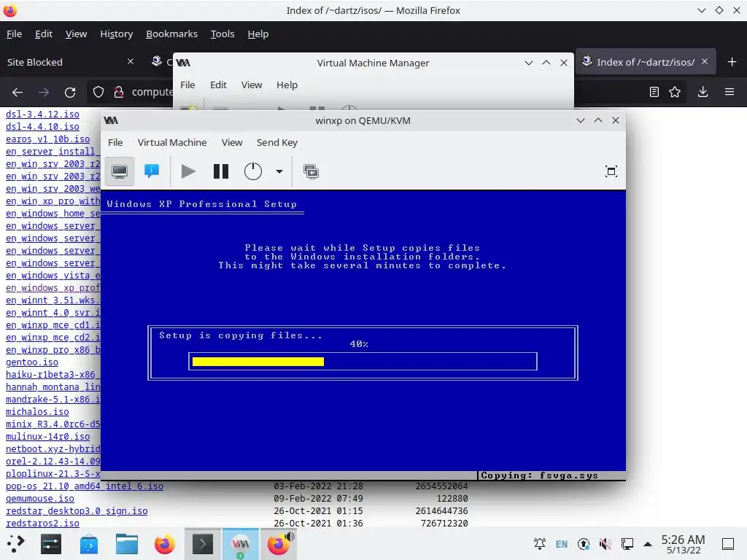Open the Firefox hamburger application menu
Screen dimensions: 747x560
point(729,92)
